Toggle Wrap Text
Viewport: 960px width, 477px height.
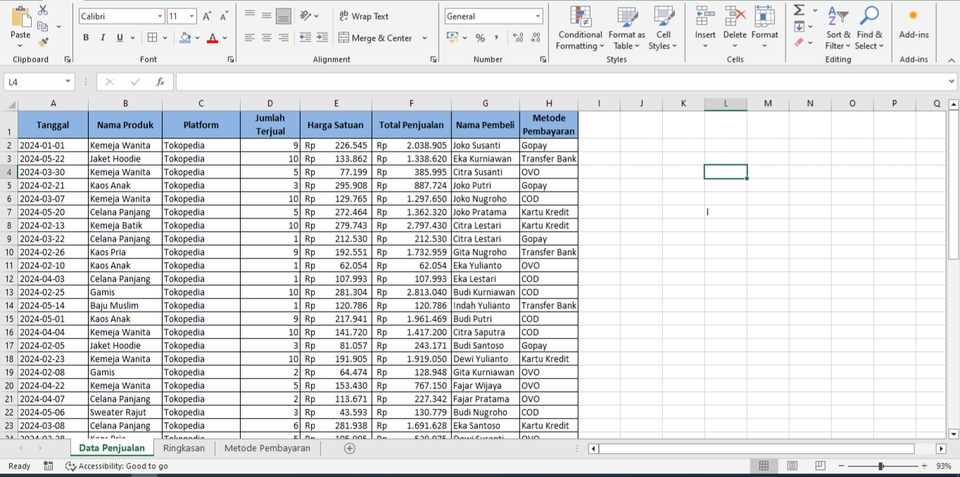click(363, 16)
